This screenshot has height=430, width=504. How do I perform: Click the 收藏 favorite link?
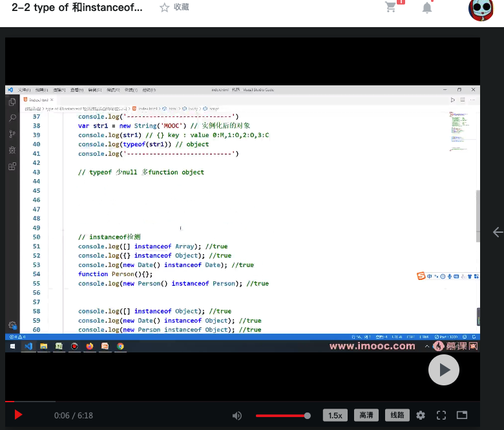(x=182, y=7)
